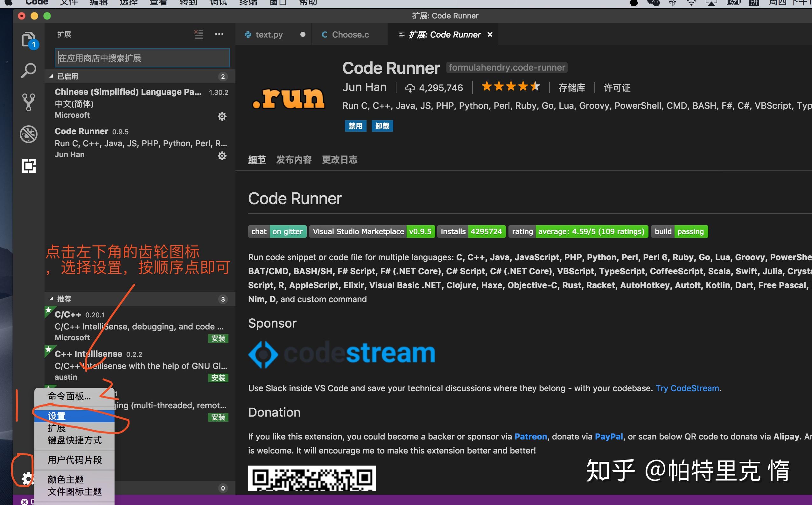The height and width of the screenshot is (505, 812).
Task: Click the manage gear icon bottom-left
Action: [27, 478]
